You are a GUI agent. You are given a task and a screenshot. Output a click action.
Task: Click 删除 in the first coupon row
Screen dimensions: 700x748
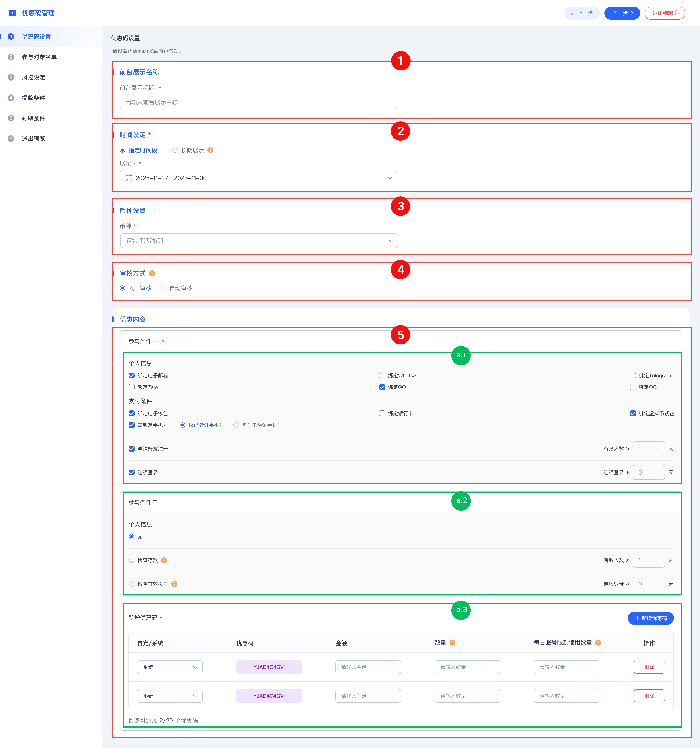(649, 667)
